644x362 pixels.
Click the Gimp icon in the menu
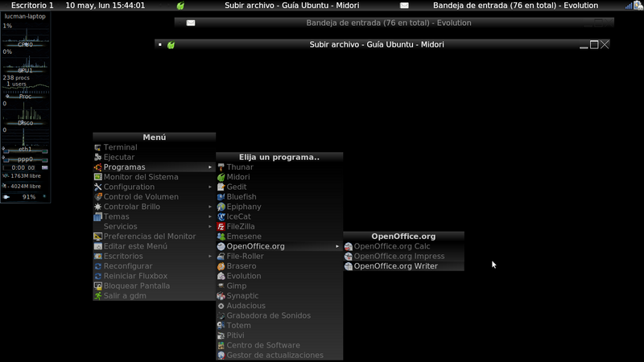pyautogui.click(x=221, y=286)
